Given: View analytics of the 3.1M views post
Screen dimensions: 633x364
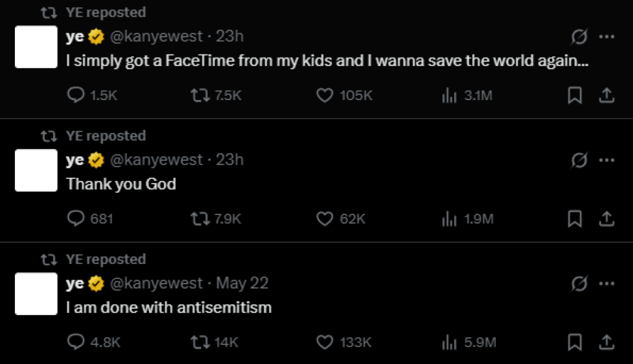Looking at the screenshot, I should (449, 95).
